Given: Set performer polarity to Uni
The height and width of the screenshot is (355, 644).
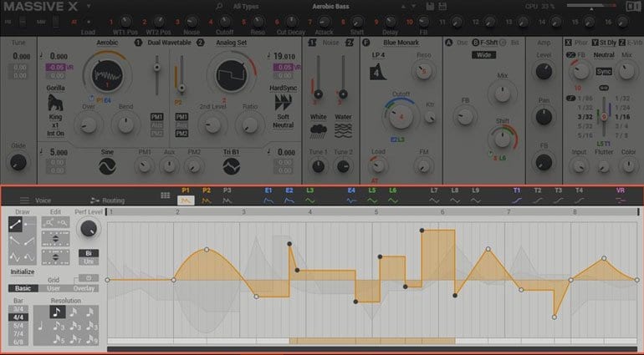Looking at the screenshot, I should coord(89,261).
